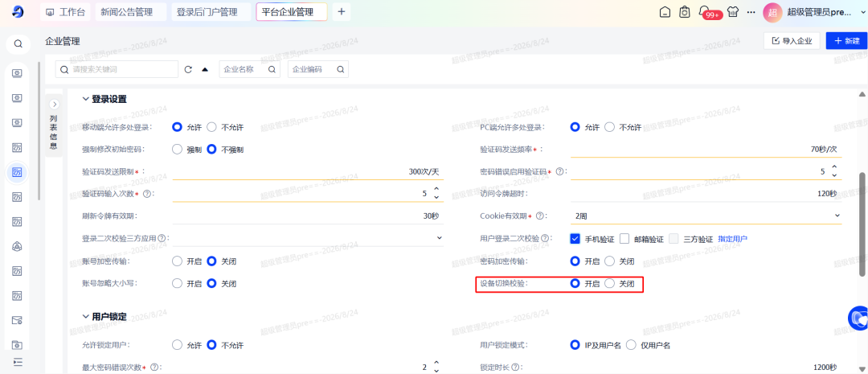Viewport: 868px width, 374px height.
Task: Open the notification bell with the 99+ badge
Action: [704, 11]
